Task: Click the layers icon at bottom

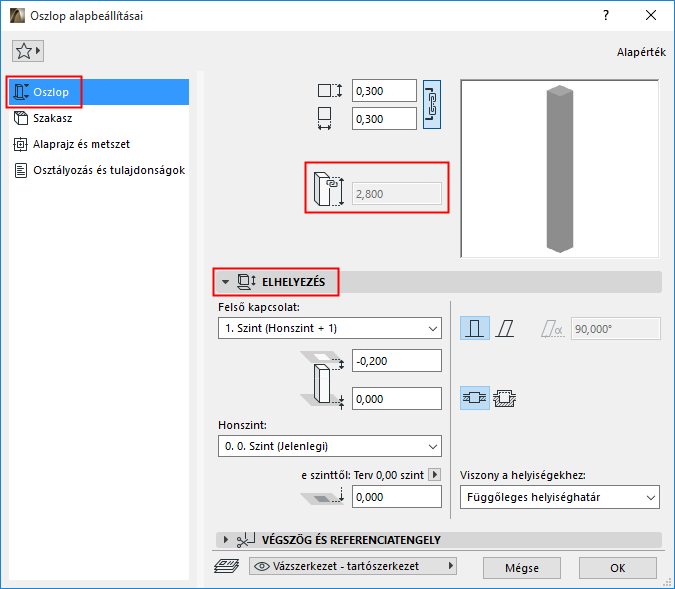Action: coord(226,566)
